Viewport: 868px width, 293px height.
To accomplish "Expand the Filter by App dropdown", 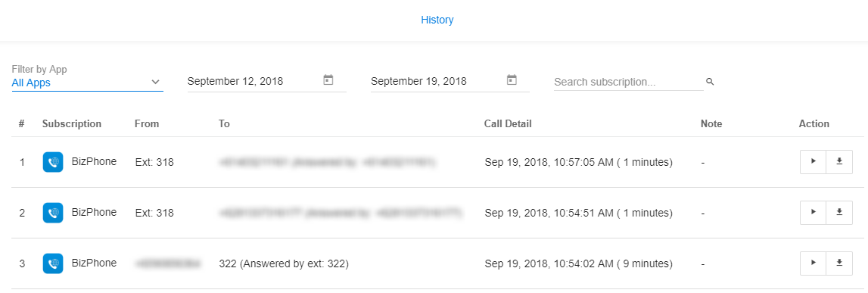I will 88,83.
